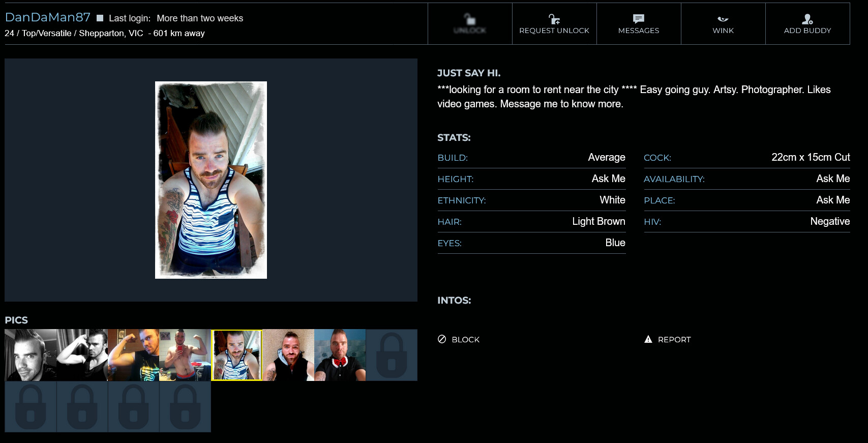This screenshot has height=443, width=868.
Task: Click the REQUEST UNLOCK label
Action: [554, 31]
